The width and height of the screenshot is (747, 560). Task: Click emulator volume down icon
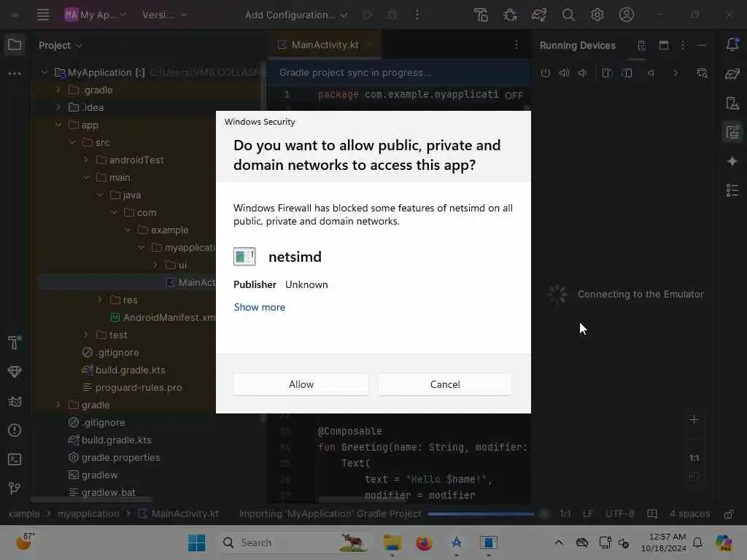(582, 73)
